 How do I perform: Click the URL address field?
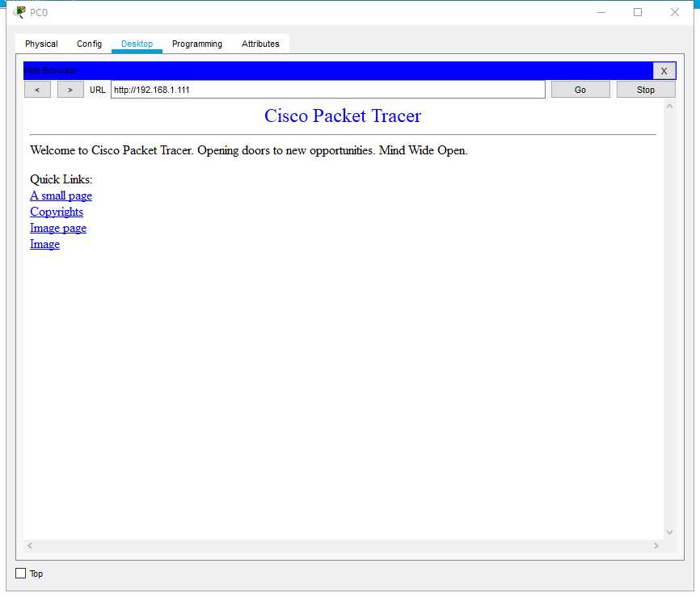coord(328,90)
